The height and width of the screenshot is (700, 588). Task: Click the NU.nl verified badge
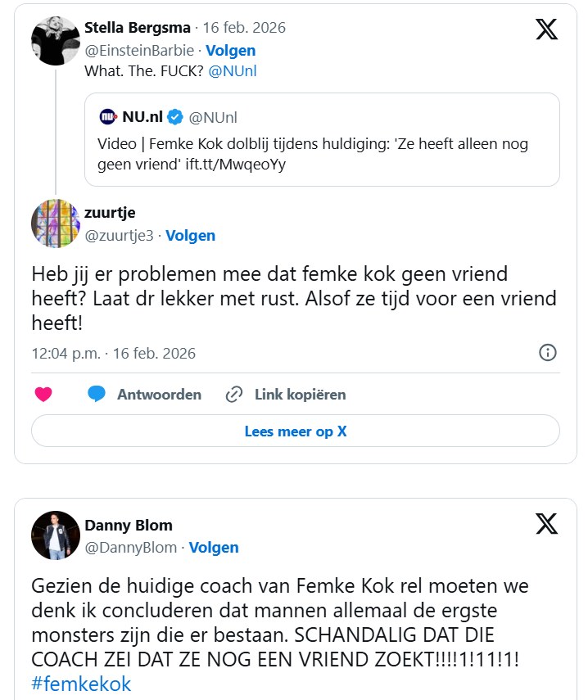click(x=175, y=117)
